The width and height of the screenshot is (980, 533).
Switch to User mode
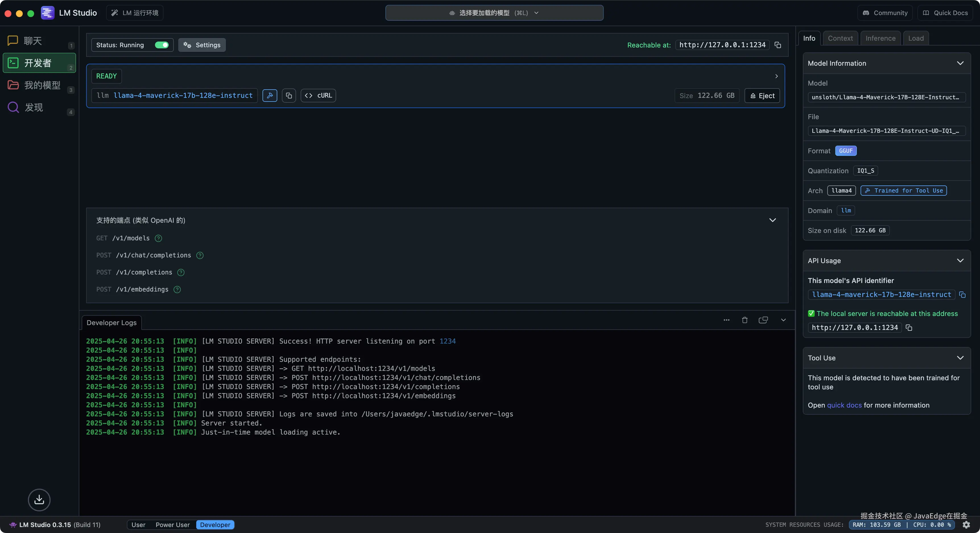(138, 525)
